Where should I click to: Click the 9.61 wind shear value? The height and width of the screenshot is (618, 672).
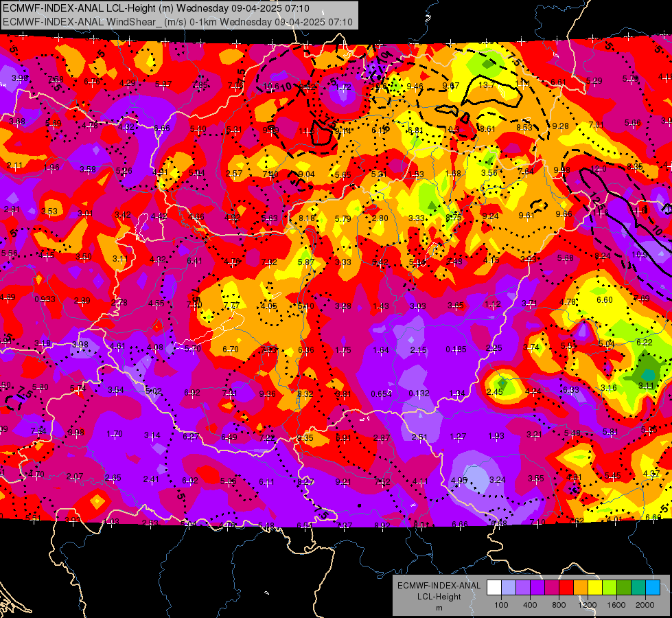(x=526, y=216)
